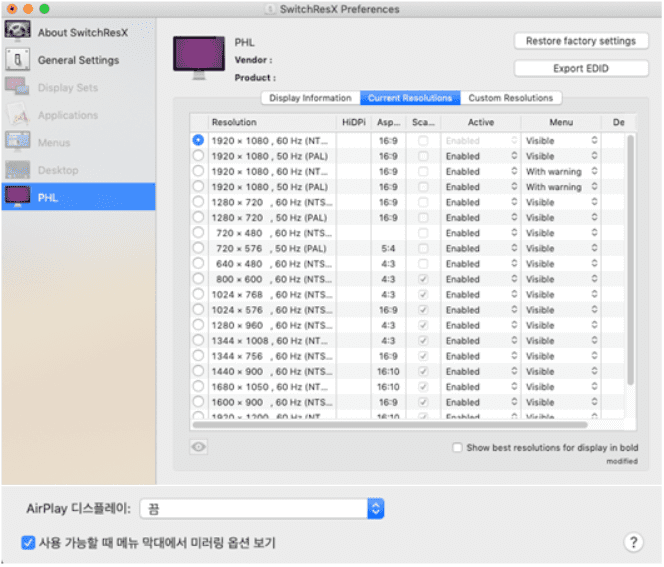Screen dimensions: 664x567
Task: Open the help question mark button
Action: click(633, 542)
